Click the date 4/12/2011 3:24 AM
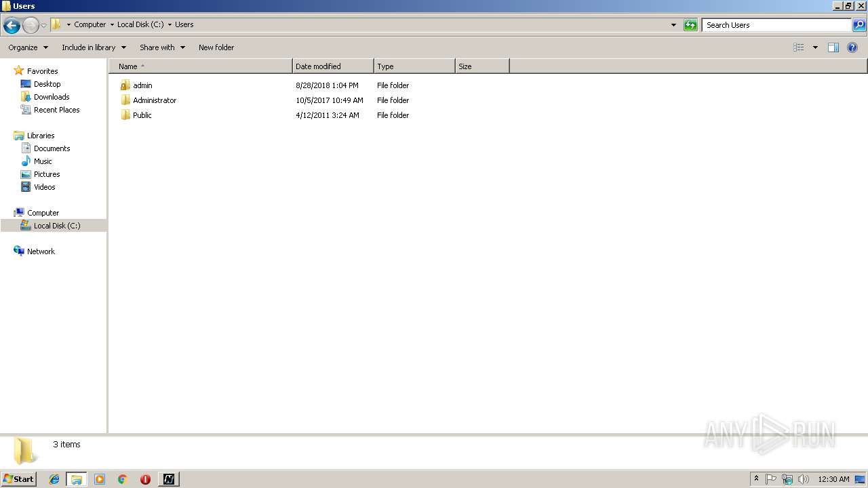 coord(328,115)
